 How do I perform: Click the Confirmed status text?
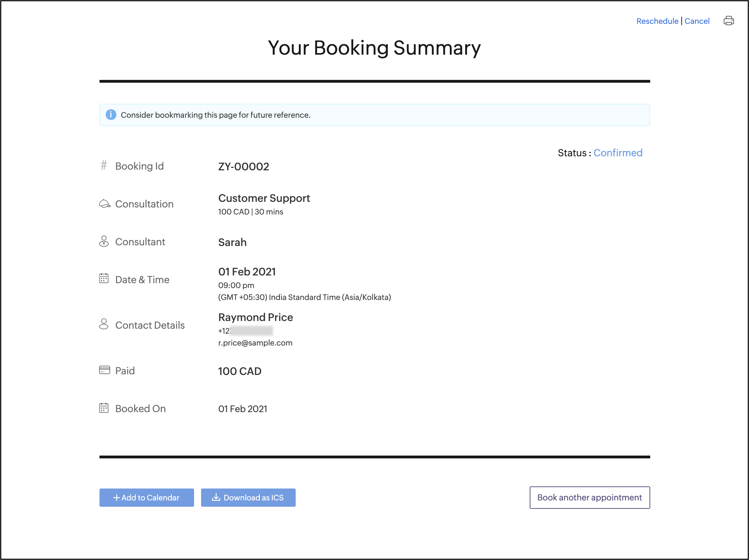pyautogui.click(x=618, y=153)
